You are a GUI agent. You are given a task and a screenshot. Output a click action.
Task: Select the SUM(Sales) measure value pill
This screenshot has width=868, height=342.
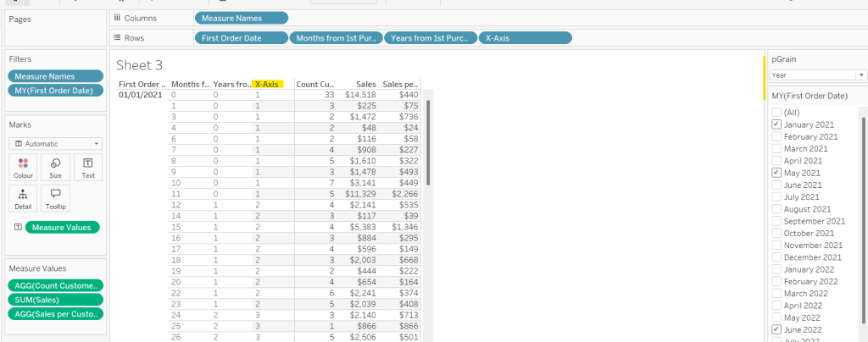(x=55, y=300)
